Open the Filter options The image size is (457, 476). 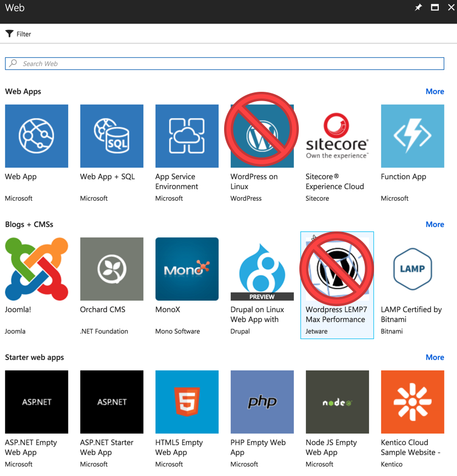(18, 34)
